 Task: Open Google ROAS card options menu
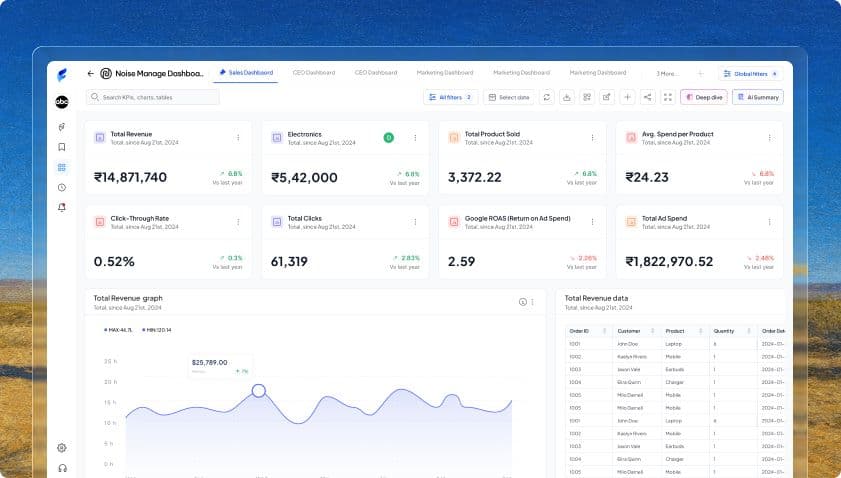point(592,222)
